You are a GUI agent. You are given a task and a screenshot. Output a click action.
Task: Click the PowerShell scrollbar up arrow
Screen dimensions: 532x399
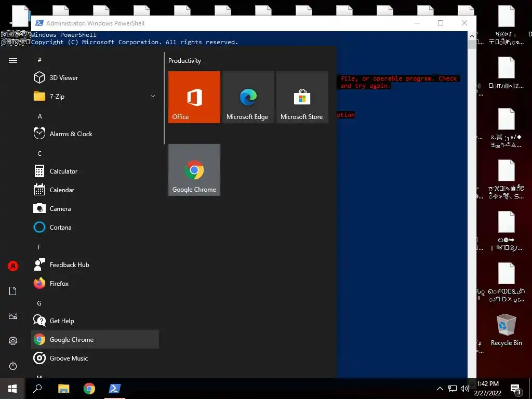click(472, 35)
